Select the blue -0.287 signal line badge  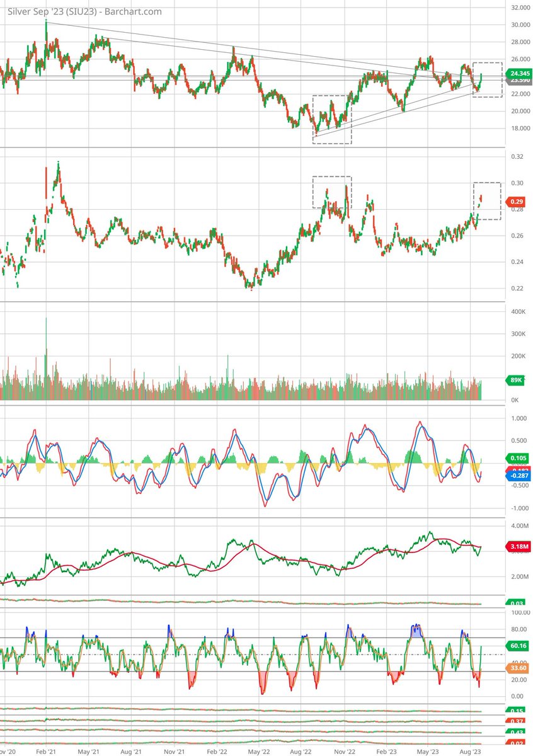click(x=519, y=476)
